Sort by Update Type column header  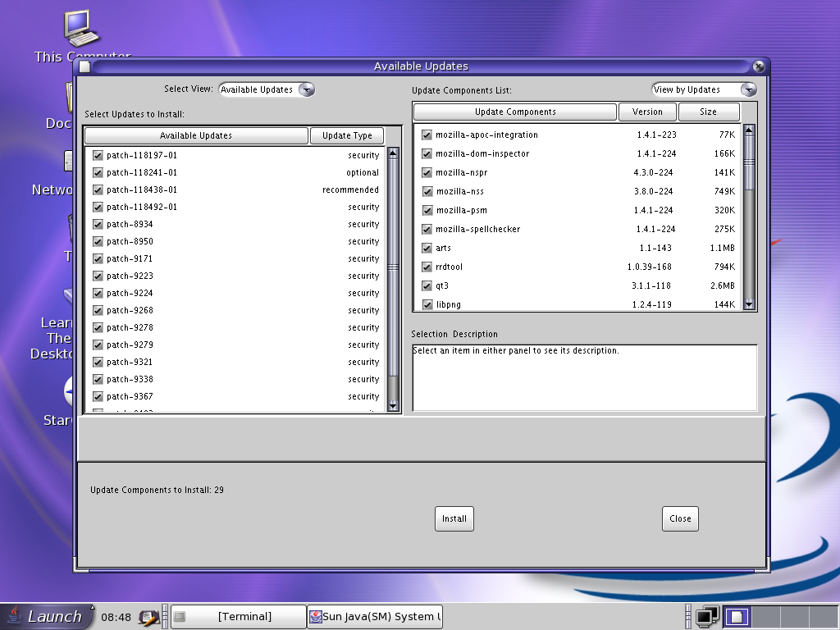[x=347, y=135]
